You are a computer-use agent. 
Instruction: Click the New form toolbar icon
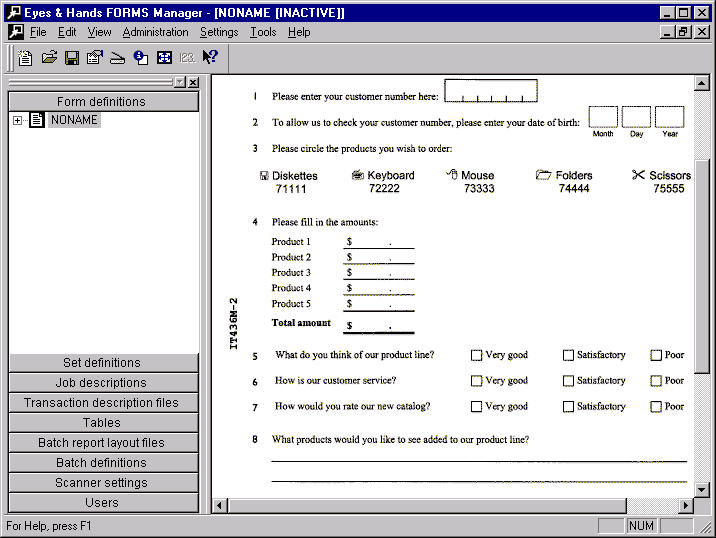pyautogui.click(x=25, y=58)
